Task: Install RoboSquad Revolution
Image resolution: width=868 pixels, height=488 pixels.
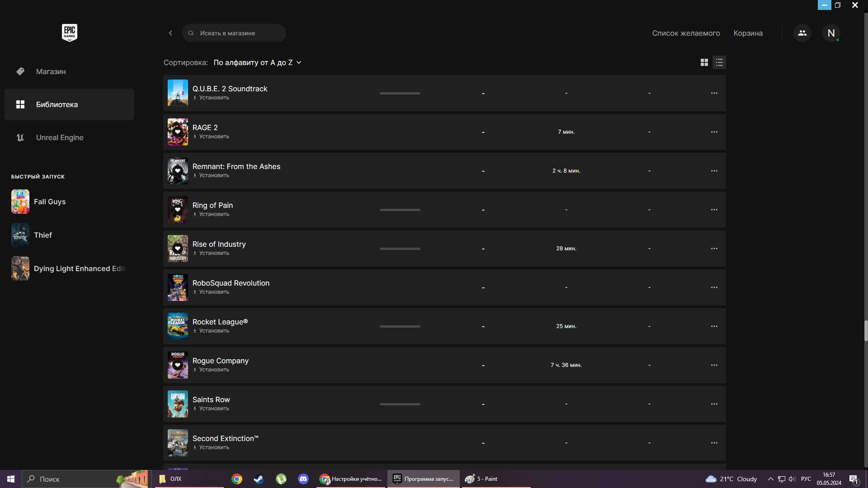Action: (x=211, y=292)
